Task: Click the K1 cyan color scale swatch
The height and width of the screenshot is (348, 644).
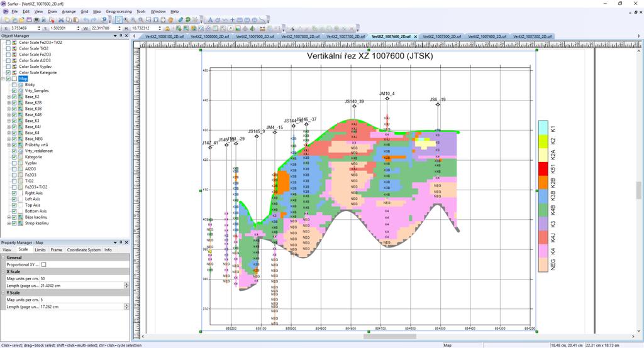Action: [543, 128]
